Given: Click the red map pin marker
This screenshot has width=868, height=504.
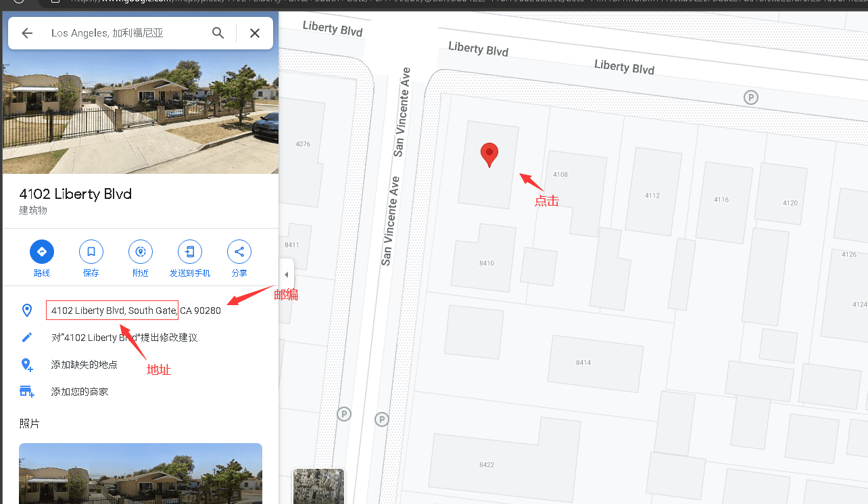Looking at the screenshot, I should coord(489,154).
